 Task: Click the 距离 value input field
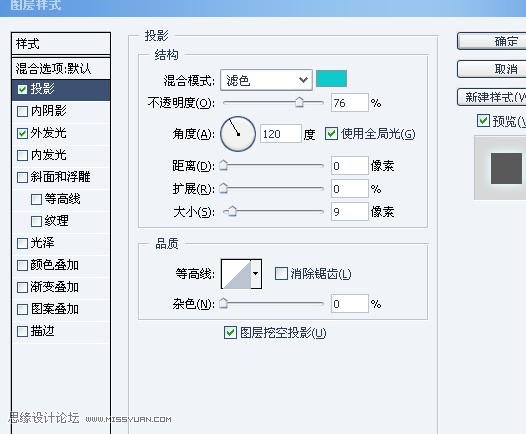coord(350,166)
